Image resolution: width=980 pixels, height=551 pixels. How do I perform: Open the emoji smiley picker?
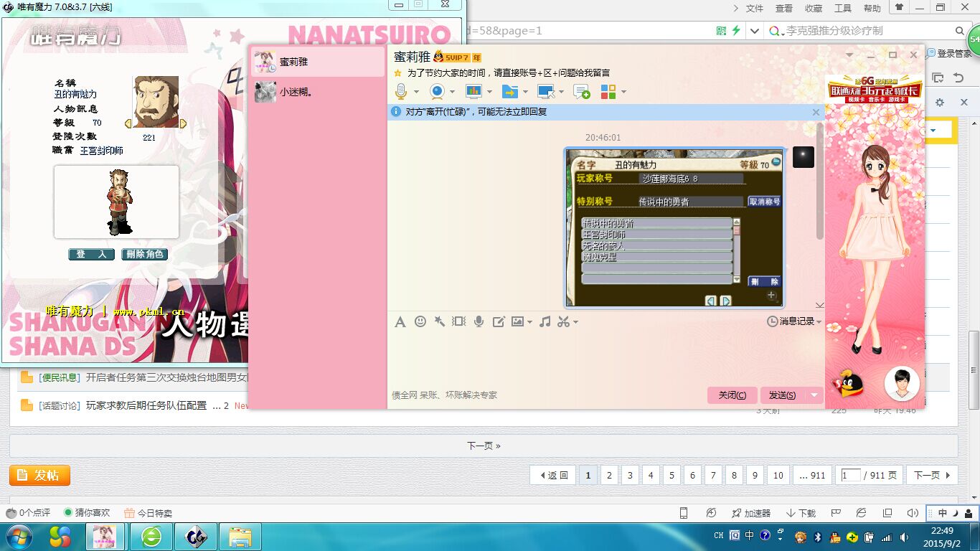(x=420, y=321)
